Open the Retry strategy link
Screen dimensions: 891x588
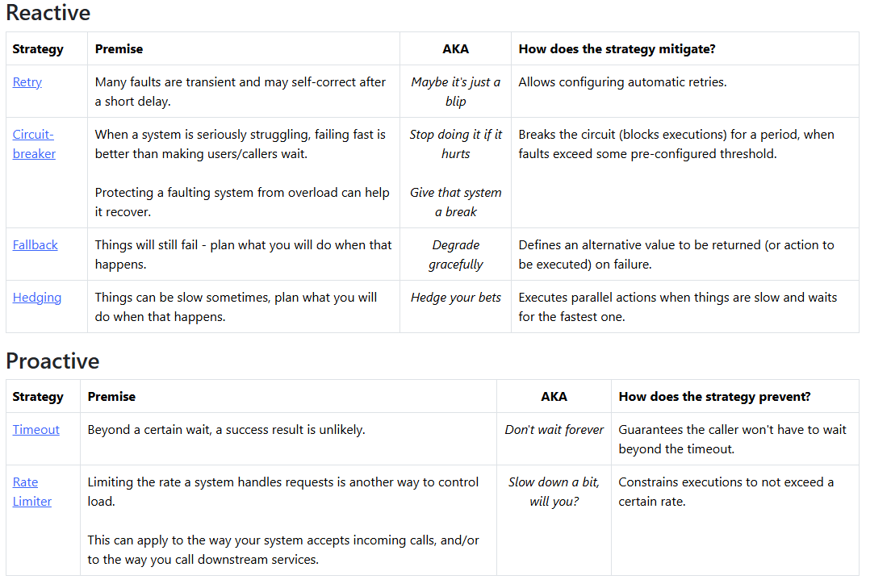[27, 82]
